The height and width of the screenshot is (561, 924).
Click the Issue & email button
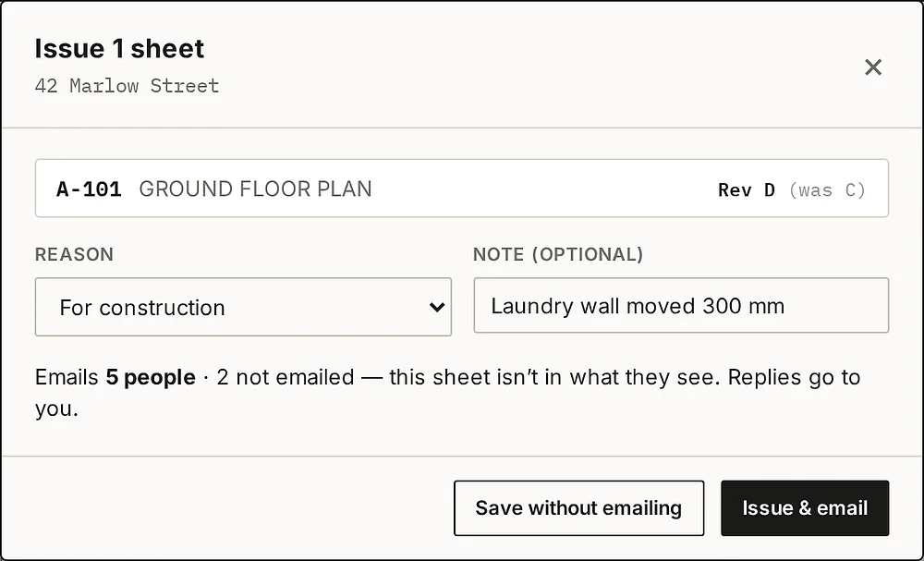[805, 508]
